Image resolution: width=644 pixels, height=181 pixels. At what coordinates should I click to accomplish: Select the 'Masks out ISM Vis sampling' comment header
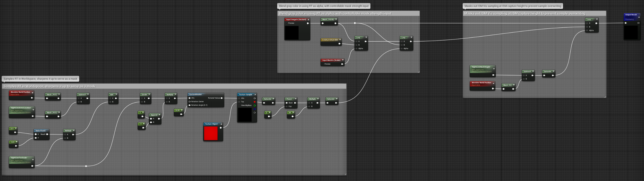[534, 13]
